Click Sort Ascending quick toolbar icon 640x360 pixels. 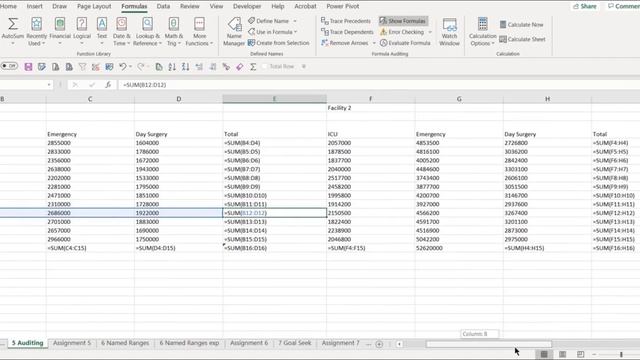click(x=172, y=67)
